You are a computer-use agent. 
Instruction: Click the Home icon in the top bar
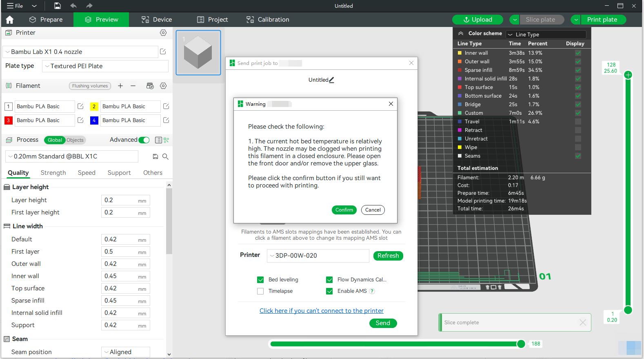(10, 20)
